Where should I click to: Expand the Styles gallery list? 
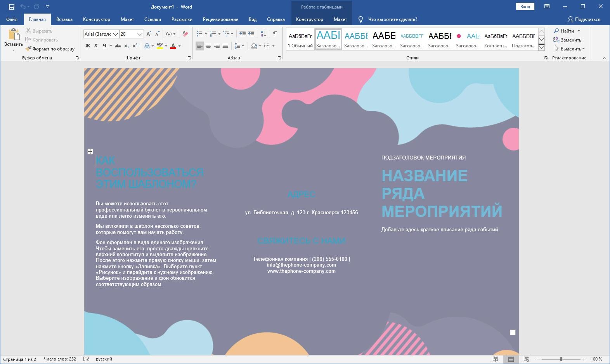coord(541,47)
